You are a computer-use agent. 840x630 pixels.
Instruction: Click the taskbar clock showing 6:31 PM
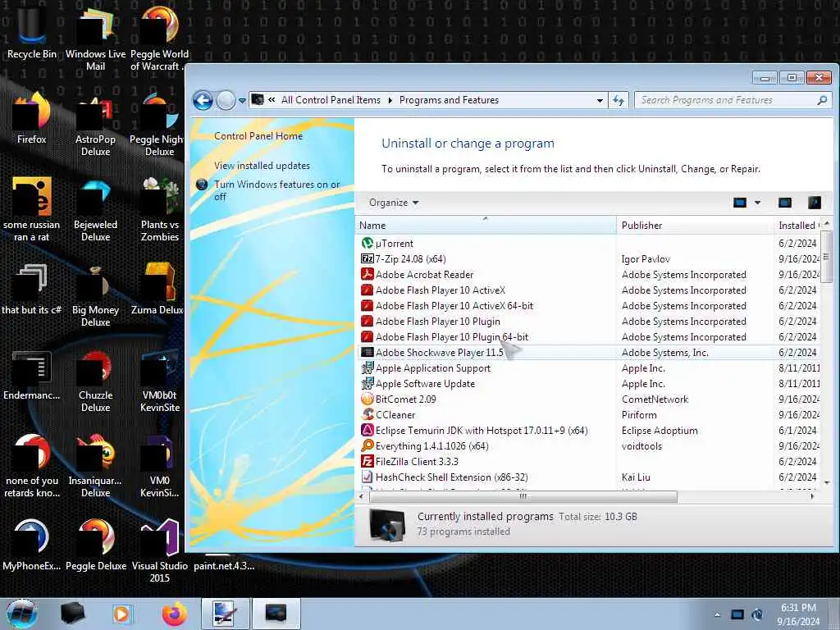798,614
